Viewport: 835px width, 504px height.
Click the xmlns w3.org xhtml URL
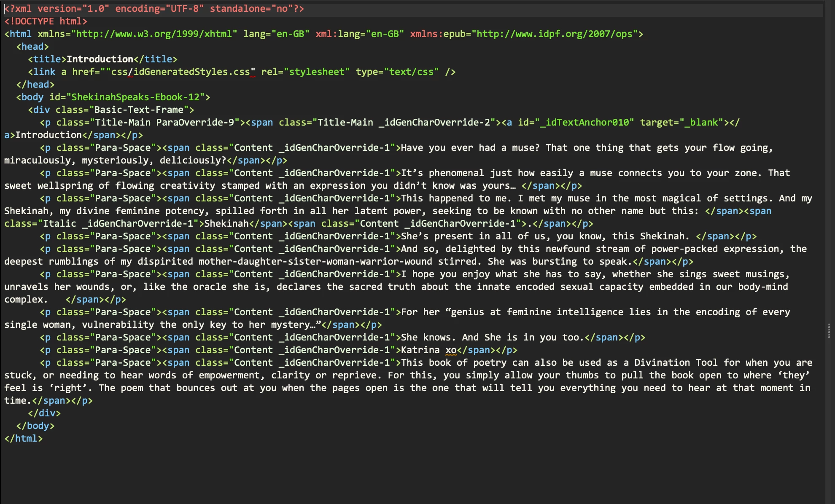(154, 34)
